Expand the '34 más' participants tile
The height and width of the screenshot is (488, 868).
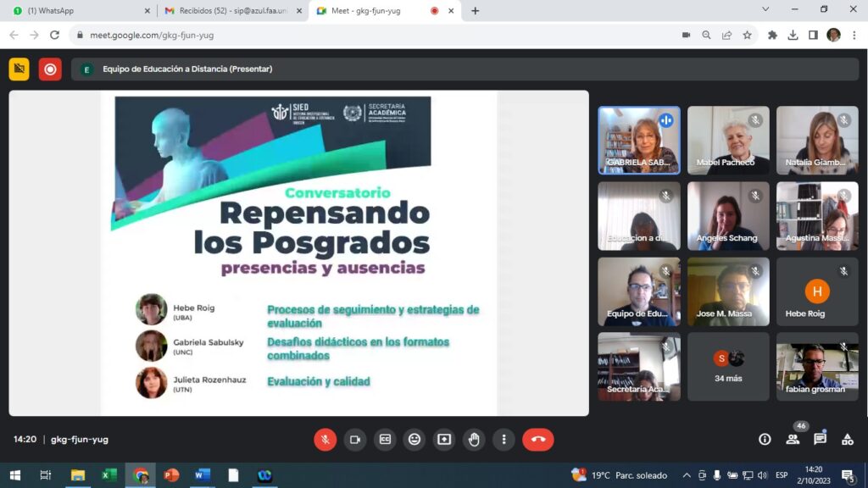[x=728, y=367]
